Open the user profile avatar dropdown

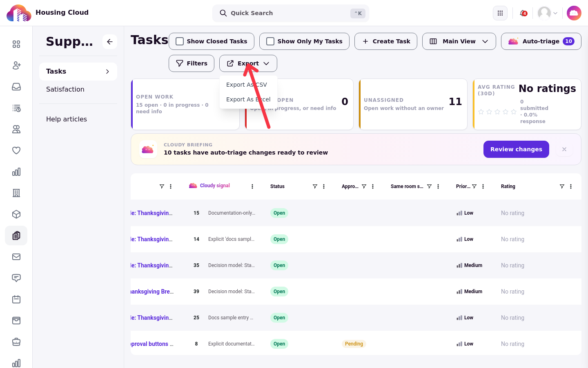(x=548, y=13)
